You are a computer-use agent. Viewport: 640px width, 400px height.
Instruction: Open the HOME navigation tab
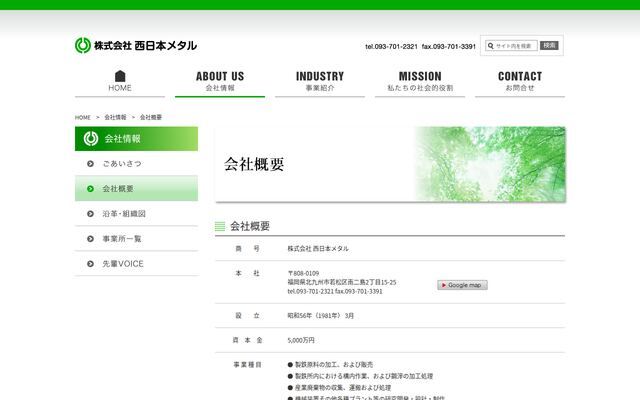[x=120, y=82]
